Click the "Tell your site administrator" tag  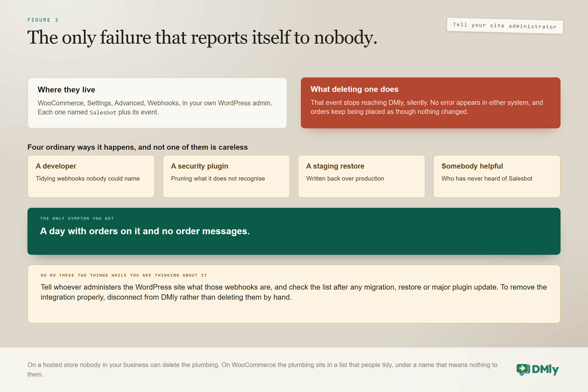[505, 26]
